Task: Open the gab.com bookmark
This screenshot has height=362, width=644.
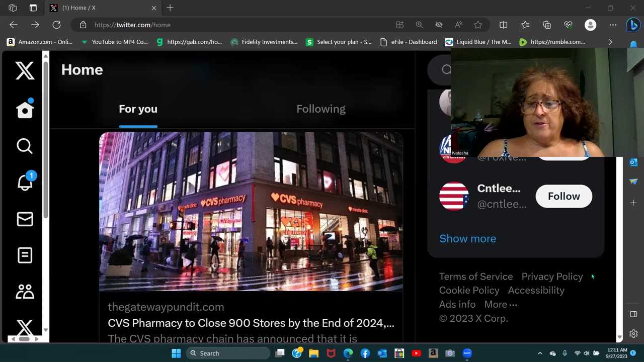Action: [189, 42]
